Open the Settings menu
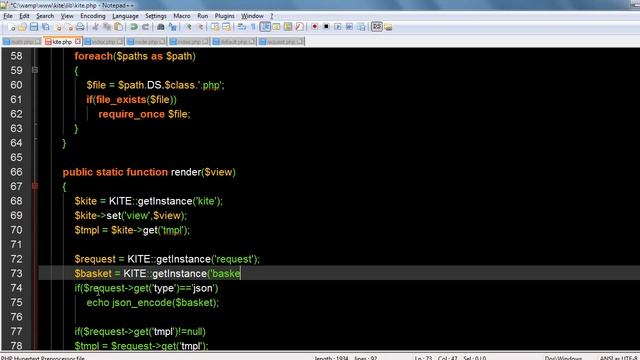This screenshot has height=360, width=640. (156, 16)
